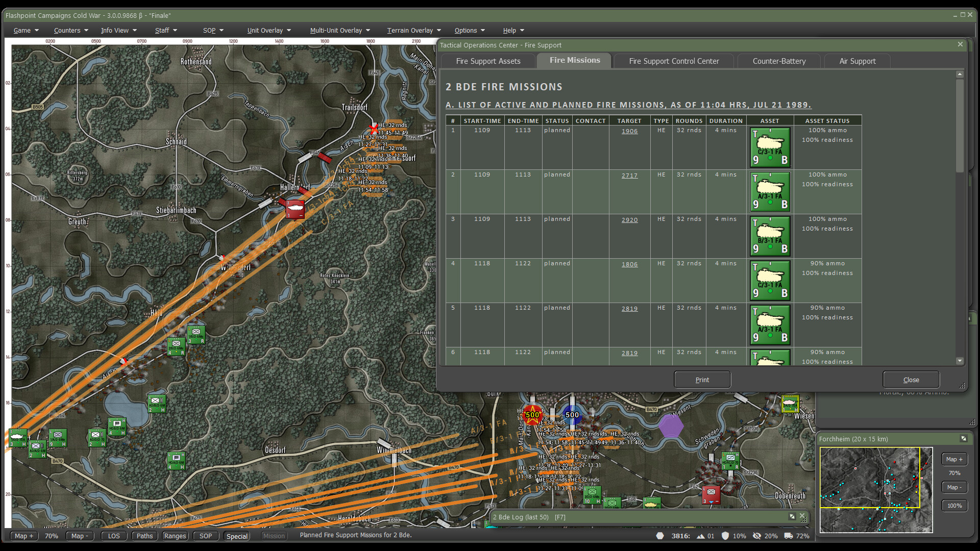The width and height of the screenshot is (980, 551).
Task: Click the expand icon on the 2 Bde Log panel
Action: click(x=793, y=517)
